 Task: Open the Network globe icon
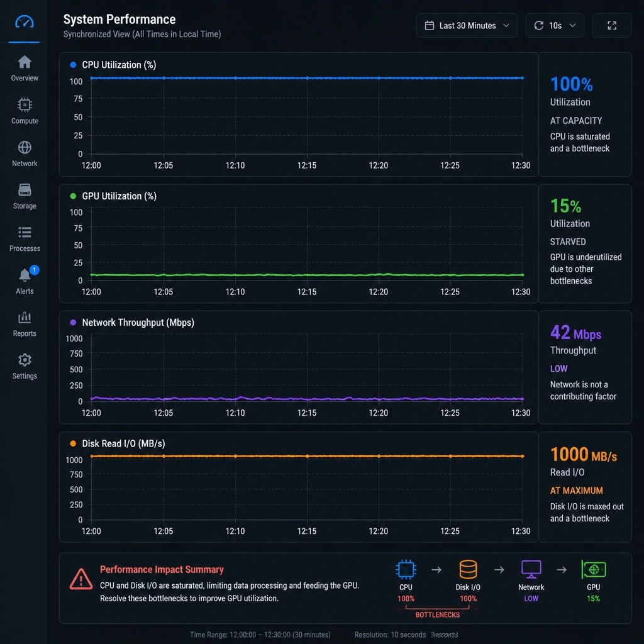point(25,147)
